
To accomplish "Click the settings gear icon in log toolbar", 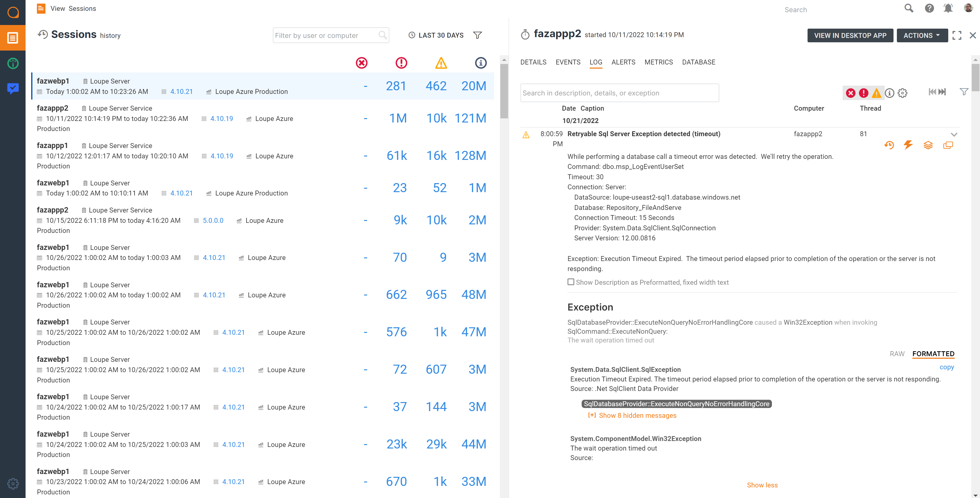I will (903, 93).
